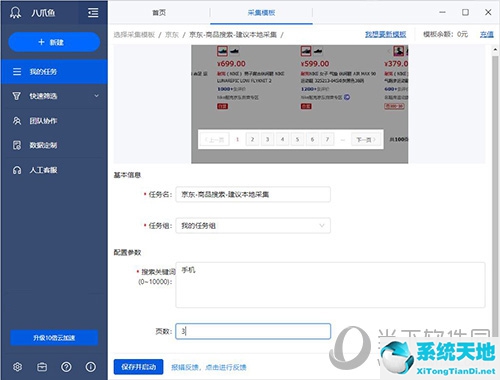500x380 pixels.
Task: Open 团队协作 in the sidebar
Action: [x=54, y=121]
